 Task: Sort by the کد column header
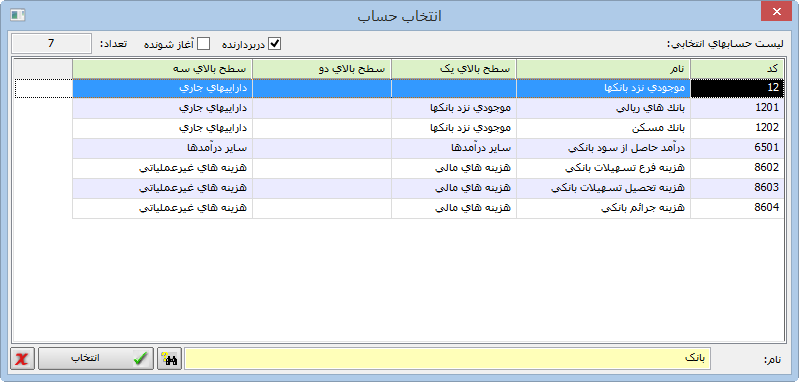pos(737,69)
